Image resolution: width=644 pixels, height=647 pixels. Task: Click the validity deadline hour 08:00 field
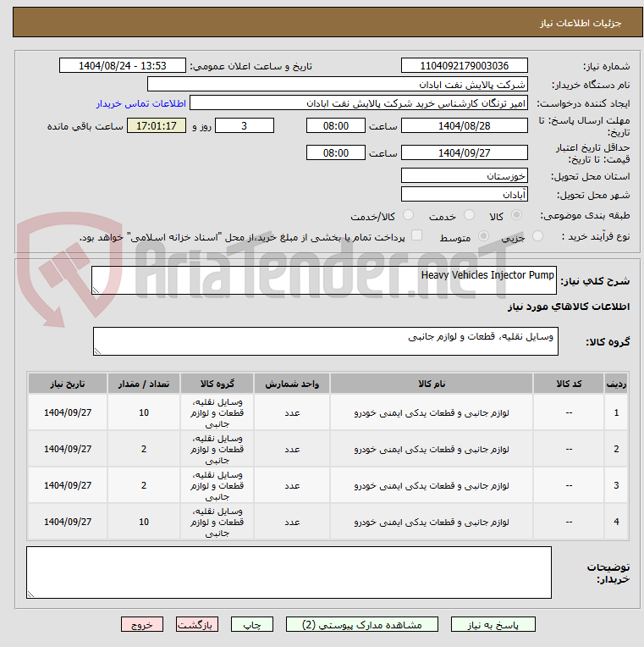tap(336, 152)
